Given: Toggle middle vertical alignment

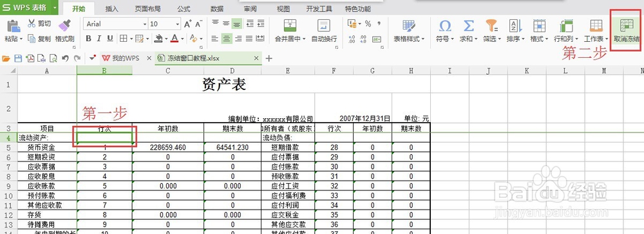Looking at the screenshot, I should click(226, 24).
